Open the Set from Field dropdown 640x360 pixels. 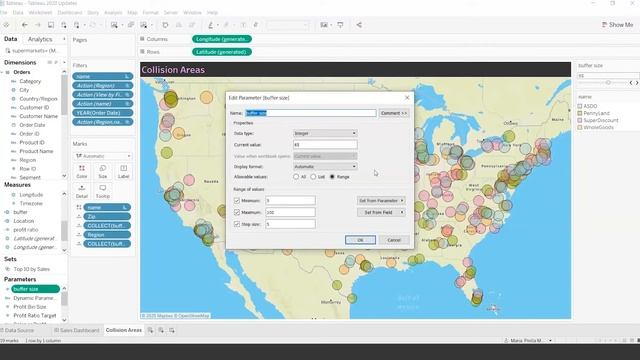tap(381, 213)
